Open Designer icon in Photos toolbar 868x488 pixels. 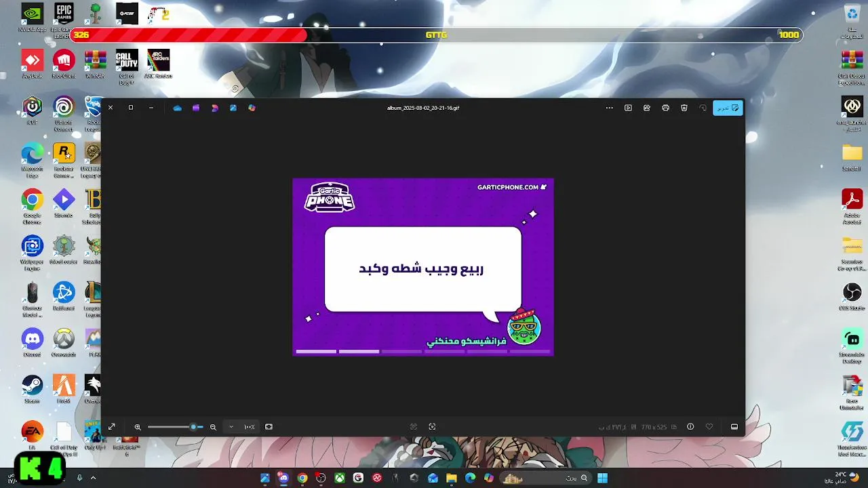(215, 108)
